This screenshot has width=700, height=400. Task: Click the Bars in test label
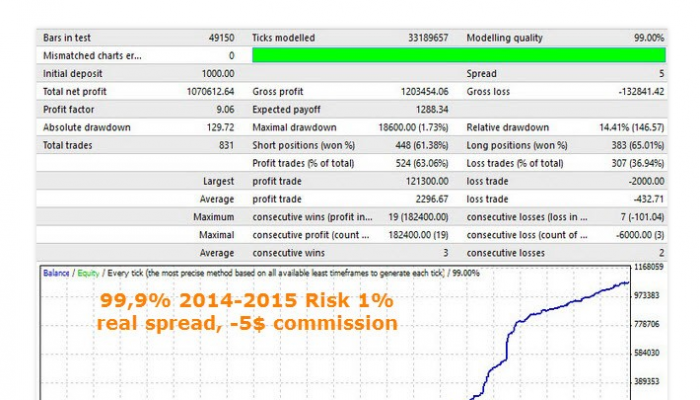tap(67, 38)
